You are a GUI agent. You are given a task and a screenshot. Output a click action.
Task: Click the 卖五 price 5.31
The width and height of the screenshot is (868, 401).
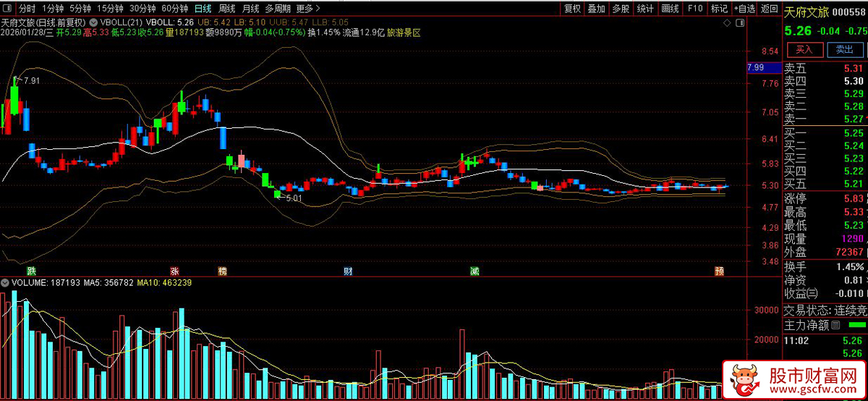pos(853,68)
